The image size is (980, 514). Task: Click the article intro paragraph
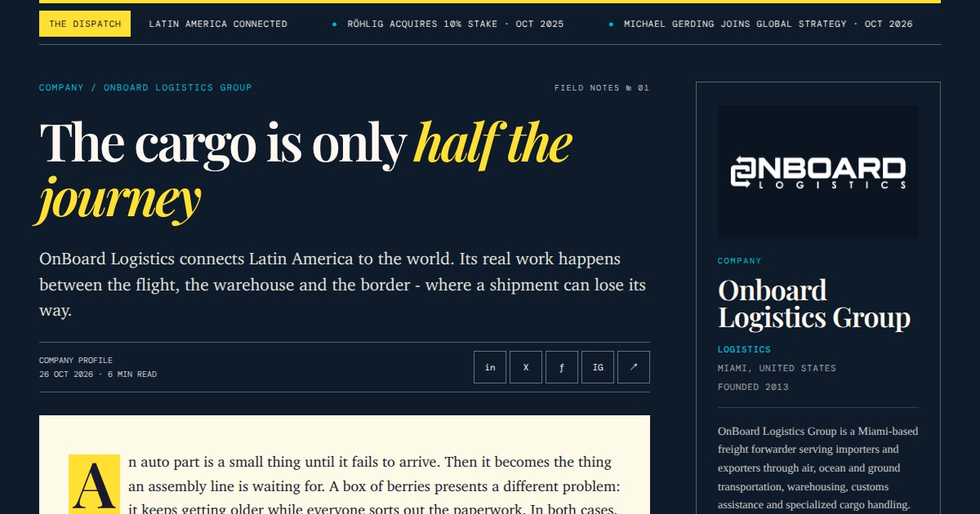click(x=343, y=285)
